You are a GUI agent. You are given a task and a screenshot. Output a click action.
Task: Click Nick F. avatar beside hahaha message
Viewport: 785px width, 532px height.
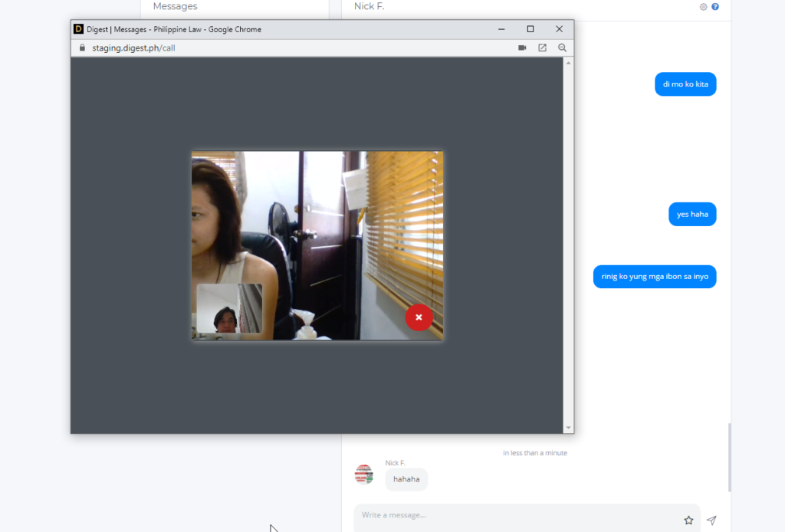[x=364, y=475]
